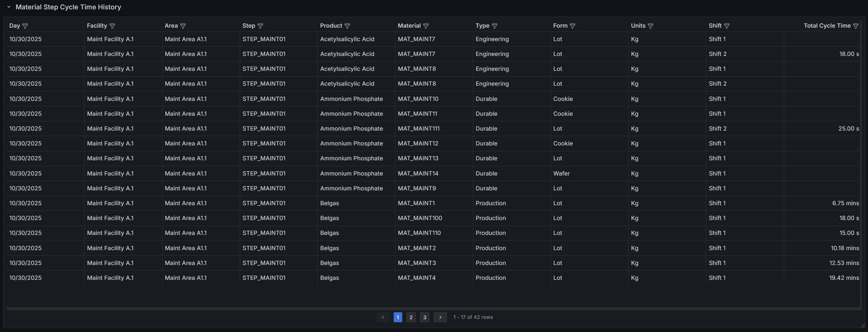Filter the Product column
The image size is (868, 332).
pyautogui.click(x=347, y=26)
